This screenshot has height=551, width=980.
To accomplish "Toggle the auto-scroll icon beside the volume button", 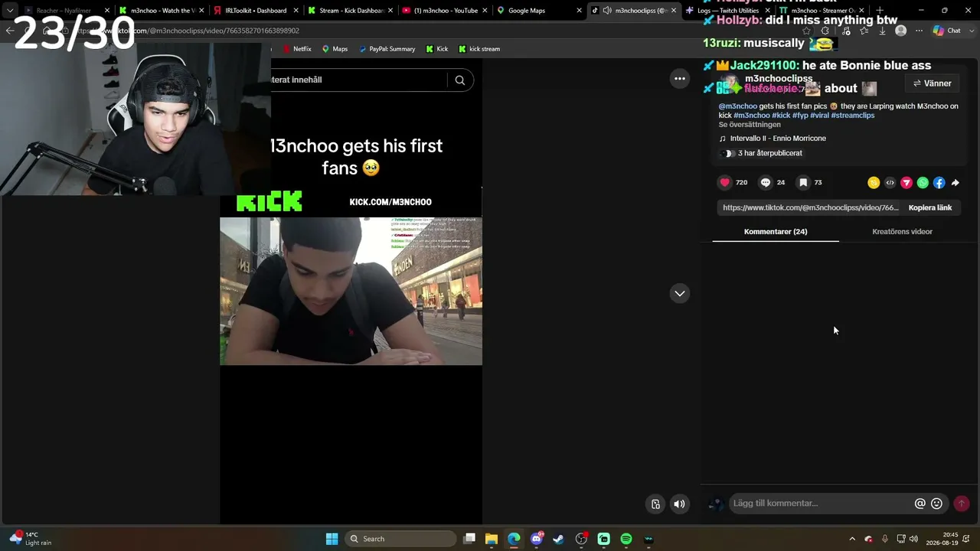I will [655, 504].
